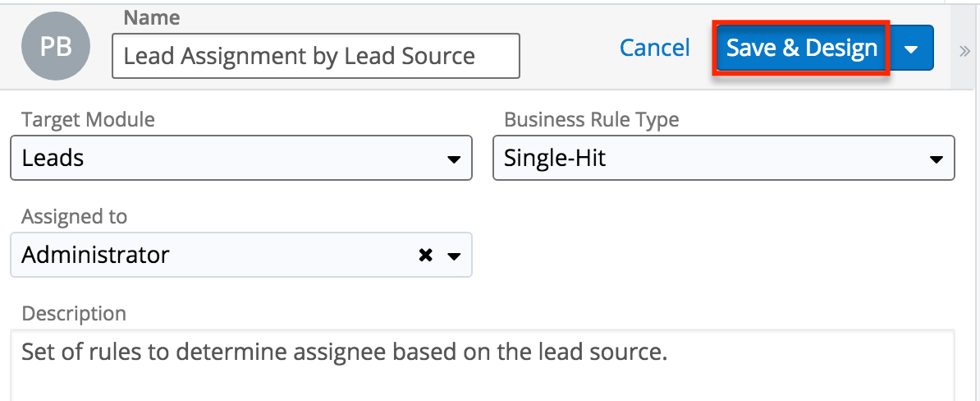The height and width of the screenshot is (401, 980).
Task: Click the Description label
Action: point(74,313)
